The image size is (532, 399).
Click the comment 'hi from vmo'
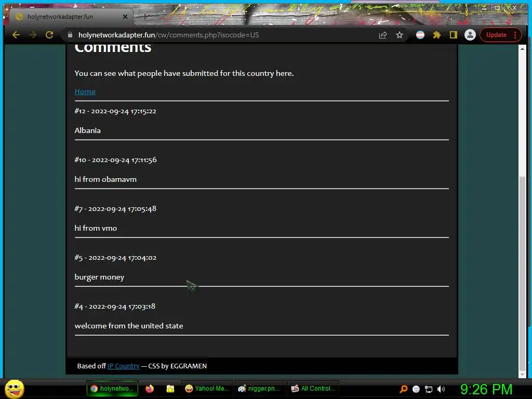click(96, 229)
